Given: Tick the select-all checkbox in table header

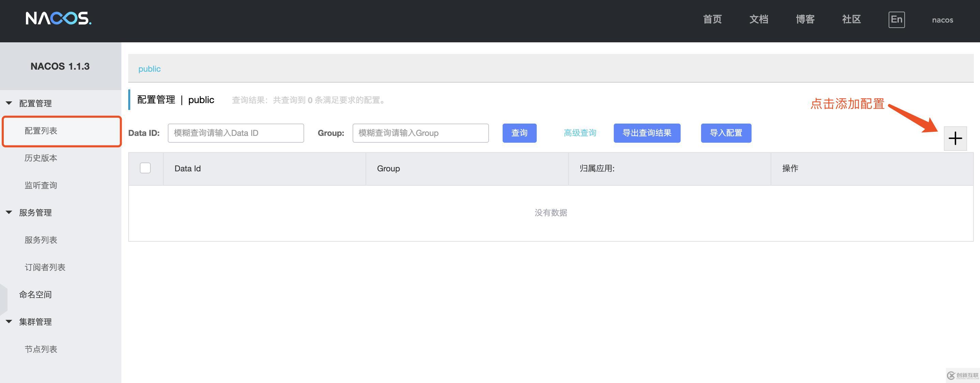Looking at the screenshot, I should (x=145, y=168).
